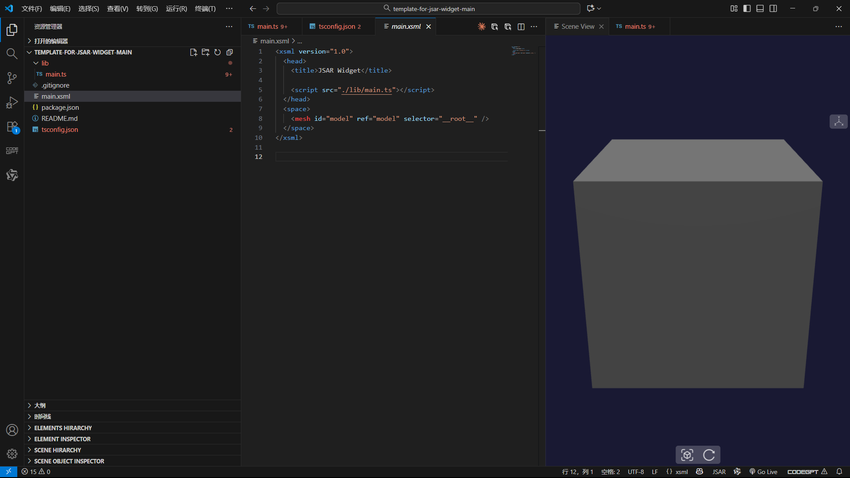This screenshot has height=478, width=850.
Task: Click the UTF-8 encoding indicator
Action: 636,471
